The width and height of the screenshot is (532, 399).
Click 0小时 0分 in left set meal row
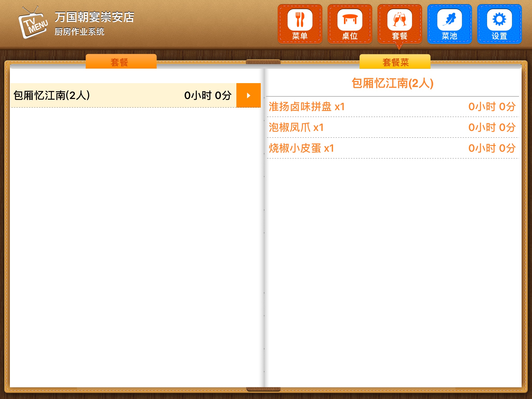click(208, 96)
